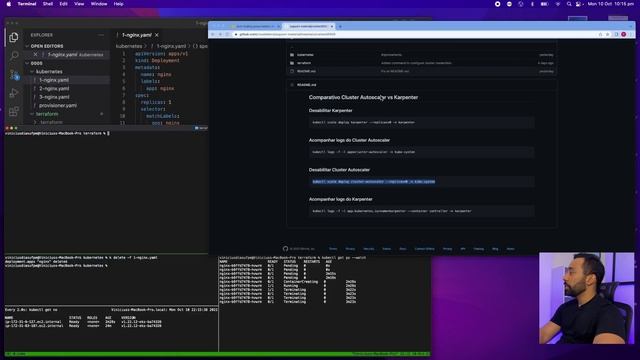Select the active GitHub repository browser tab
The image size is (640, 360).
click(x=308, y=26)
